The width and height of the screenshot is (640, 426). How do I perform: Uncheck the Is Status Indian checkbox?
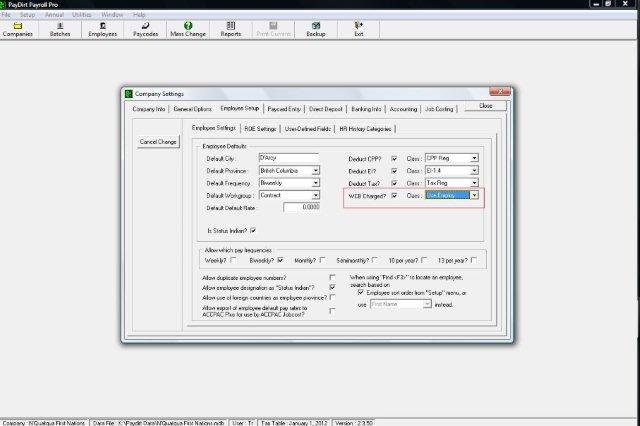tap(252, 231)
